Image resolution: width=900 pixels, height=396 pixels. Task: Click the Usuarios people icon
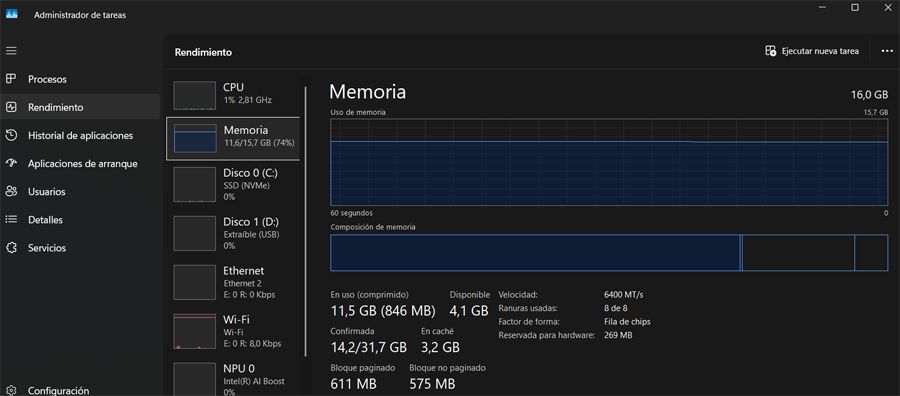[x=11, y=191]
